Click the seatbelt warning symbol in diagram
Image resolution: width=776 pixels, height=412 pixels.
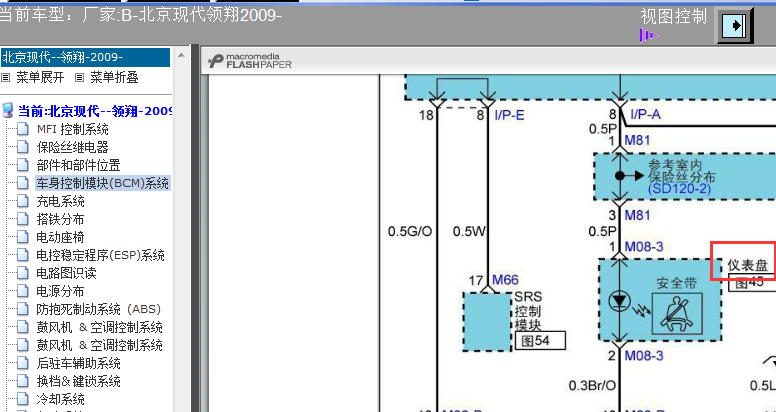click(677, 313)
